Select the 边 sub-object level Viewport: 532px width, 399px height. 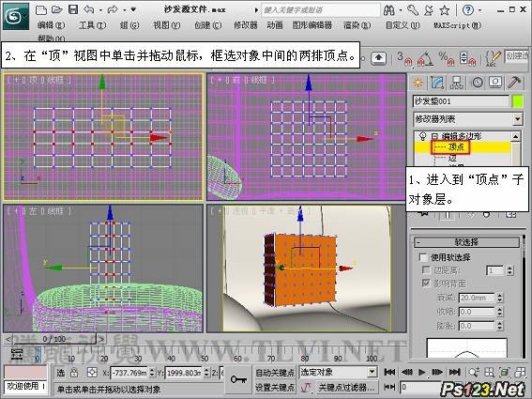click(452, 159)
